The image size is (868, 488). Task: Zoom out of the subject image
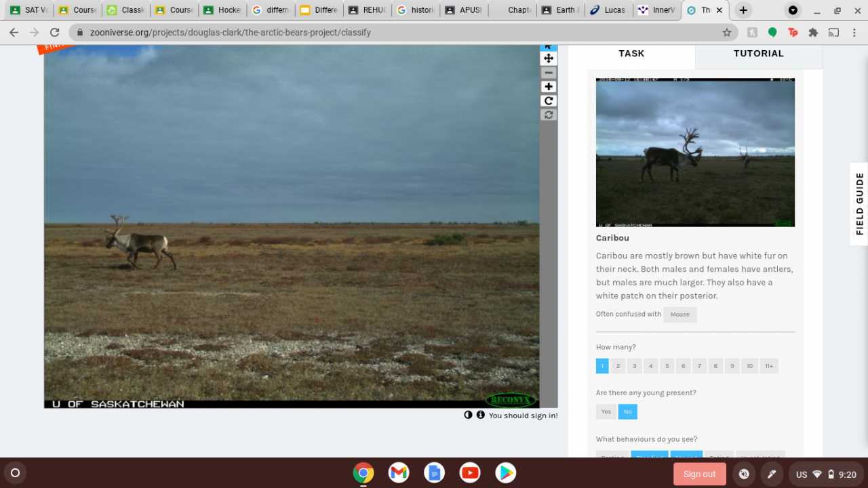click(x=549, y=73)
